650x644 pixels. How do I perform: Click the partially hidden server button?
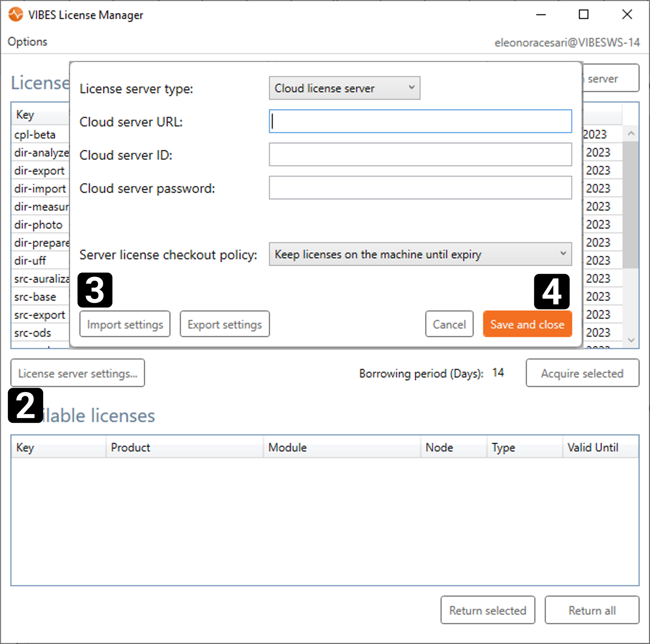pyautogui.click(x=611, y=78)
